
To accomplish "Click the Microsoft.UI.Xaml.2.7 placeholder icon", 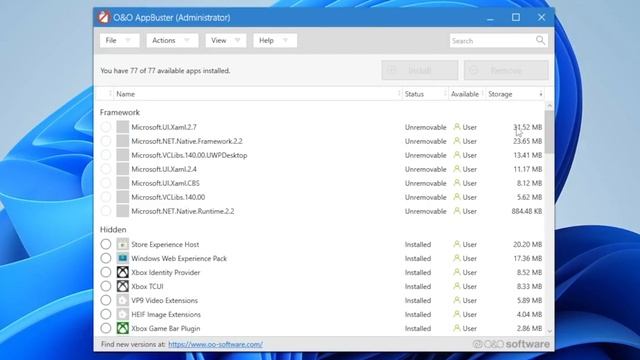I will [122, 127].
